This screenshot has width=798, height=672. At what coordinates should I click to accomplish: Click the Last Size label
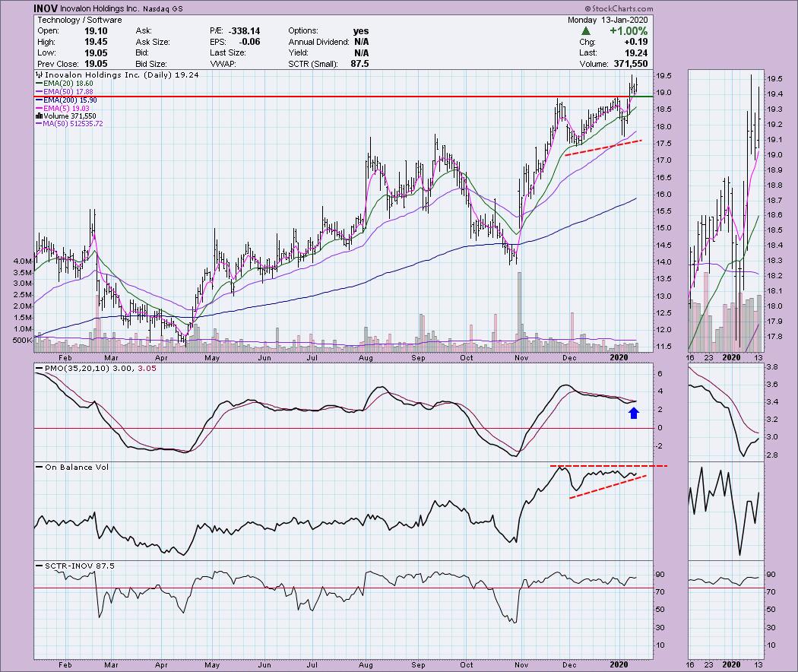(227, 53)
